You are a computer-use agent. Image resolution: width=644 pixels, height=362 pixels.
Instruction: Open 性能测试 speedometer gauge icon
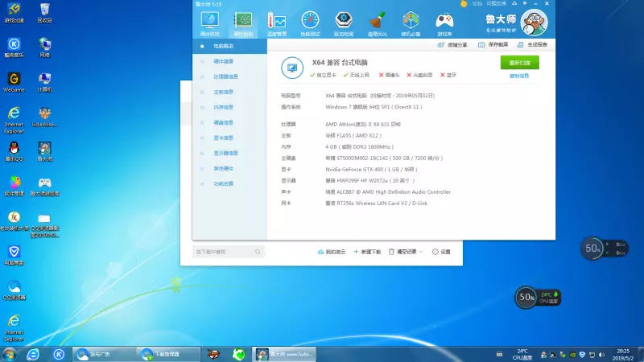tap(310, 24)
